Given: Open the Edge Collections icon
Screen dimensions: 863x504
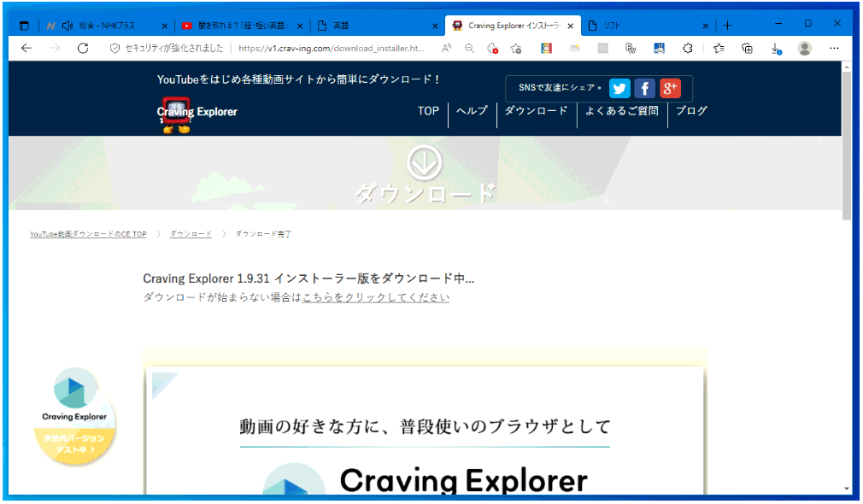Looking at the screenshot, I should (747, 49).
